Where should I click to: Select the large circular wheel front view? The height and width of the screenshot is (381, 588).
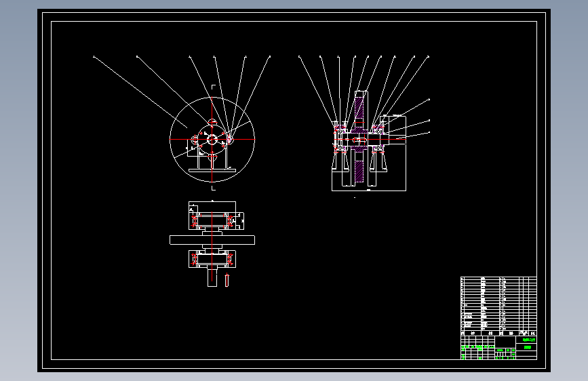pos(212,140)
